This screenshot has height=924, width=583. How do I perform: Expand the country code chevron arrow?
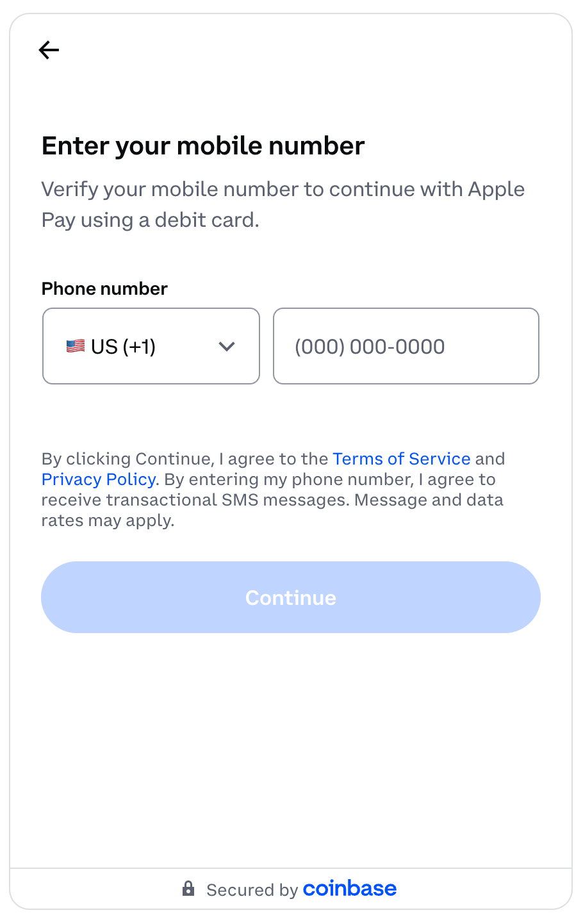[x=227, y=347]
